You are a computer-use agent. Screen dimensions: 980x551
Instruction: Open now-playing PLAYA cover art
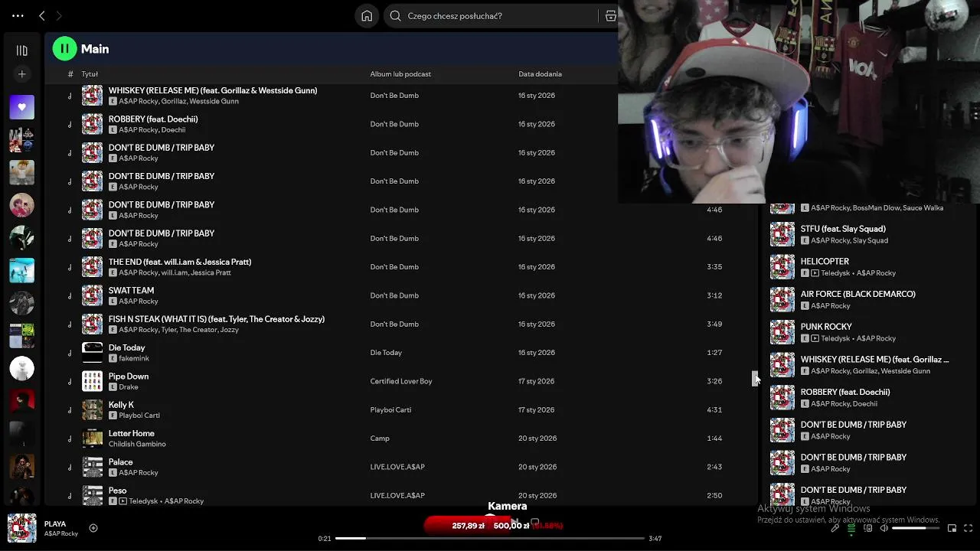point(22,528)
